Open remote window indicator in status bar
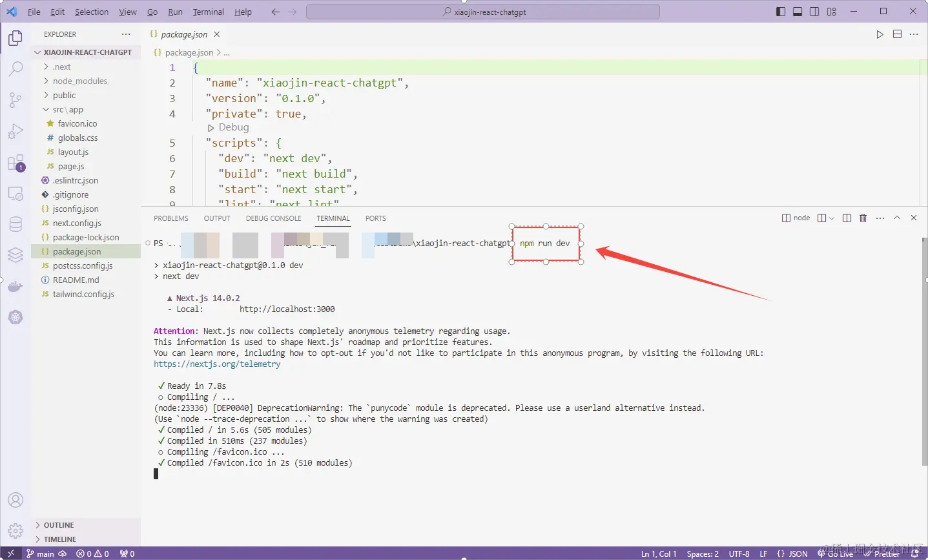This screenshot has width=928, height=560. tap(11, 554)
